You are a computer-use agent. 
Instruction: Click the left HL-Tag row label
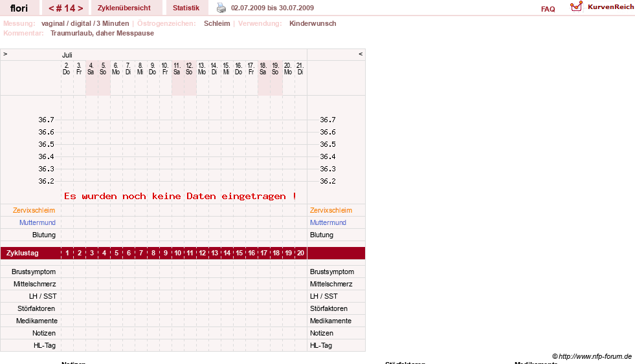pyautogui.click(x=45, y=345)
